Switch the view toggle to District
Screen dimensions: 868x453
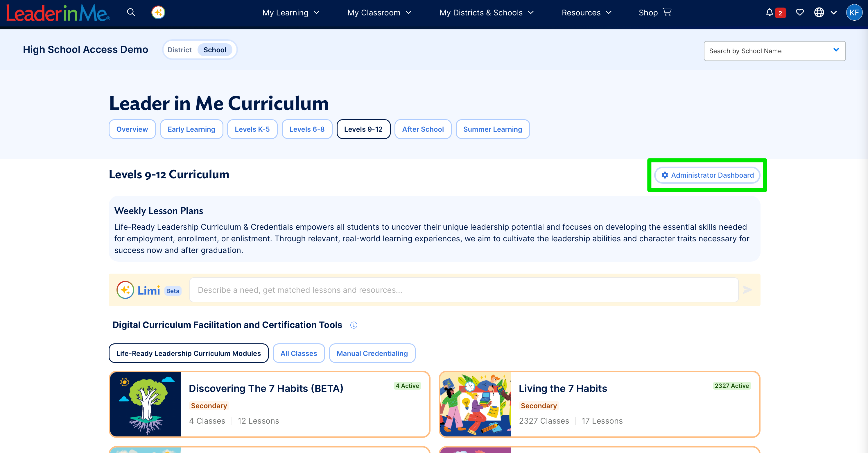179,50
